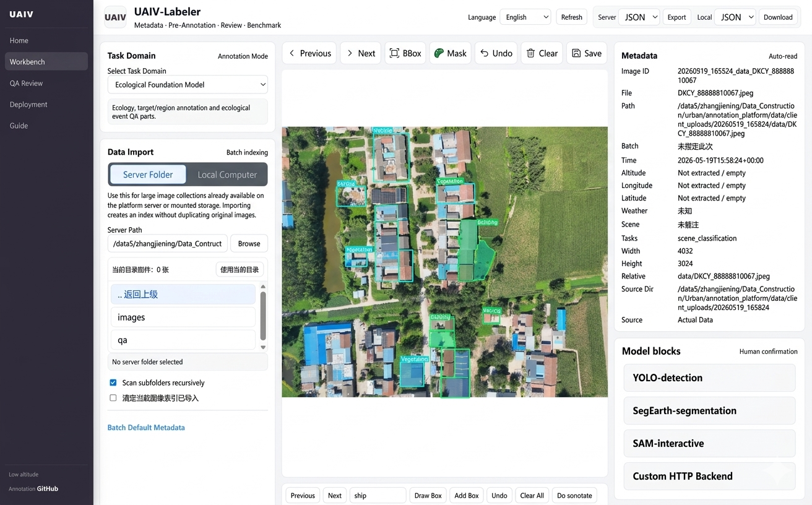Click the Clear All button
The image size is (812, 505).
pyautogui.click(x=532, y=495)
